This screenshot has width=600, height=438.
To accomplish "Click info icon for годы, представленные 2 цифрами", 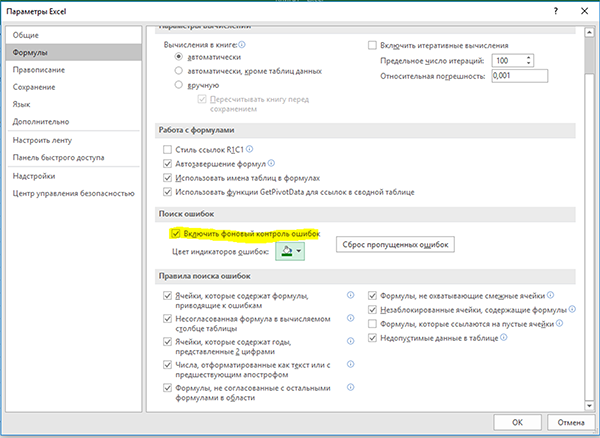I will coord(351,341).
